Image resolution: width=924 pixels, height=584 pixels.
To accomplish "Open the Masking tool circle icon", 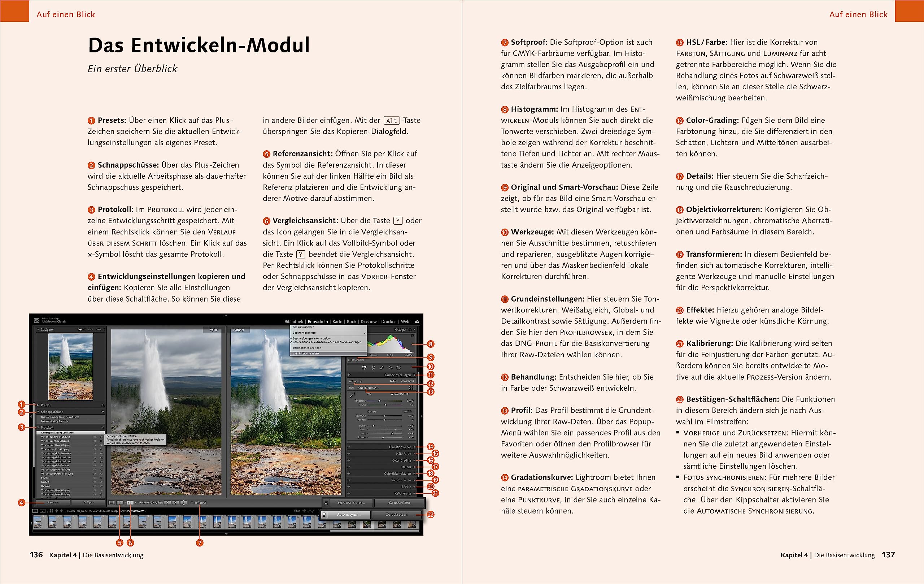I will (x=399, y=368).
